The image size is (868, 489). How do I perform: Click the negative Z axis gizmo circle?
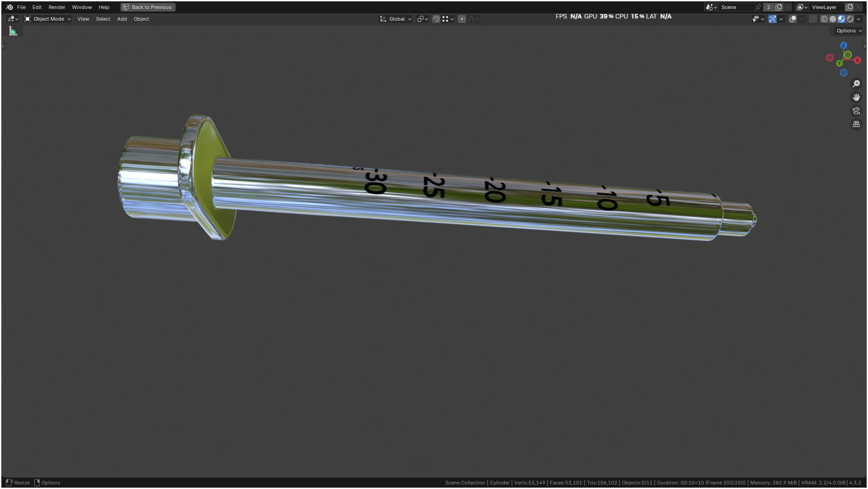(844, 72)
